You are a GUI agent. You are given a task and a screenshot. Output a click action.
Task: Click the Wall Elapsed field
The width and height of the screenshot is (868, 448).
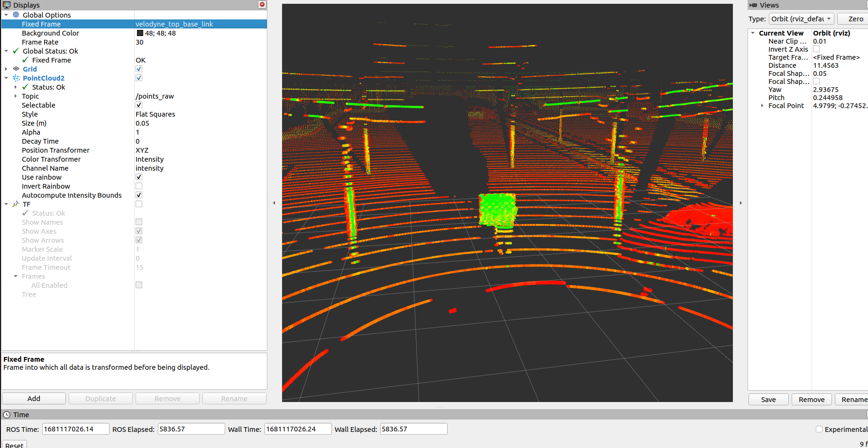click(x=413, y=429)
